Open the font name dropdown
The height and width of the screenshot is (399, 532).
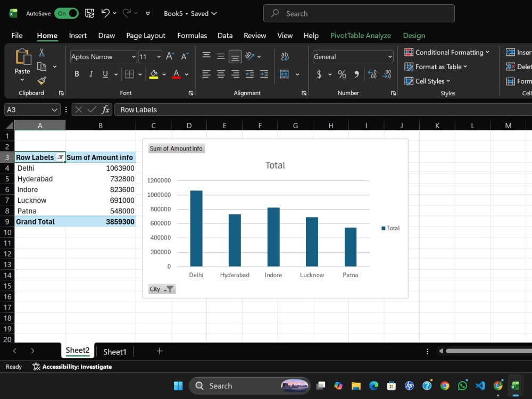[134, 57]
